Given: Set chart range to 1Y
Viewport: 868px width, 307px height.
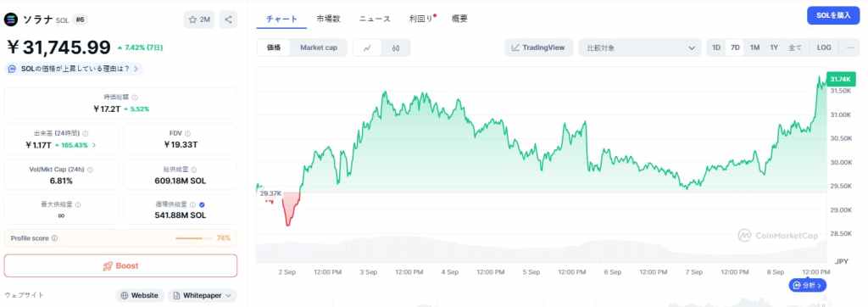Looking at the screenshot, I should coord(774,47).
